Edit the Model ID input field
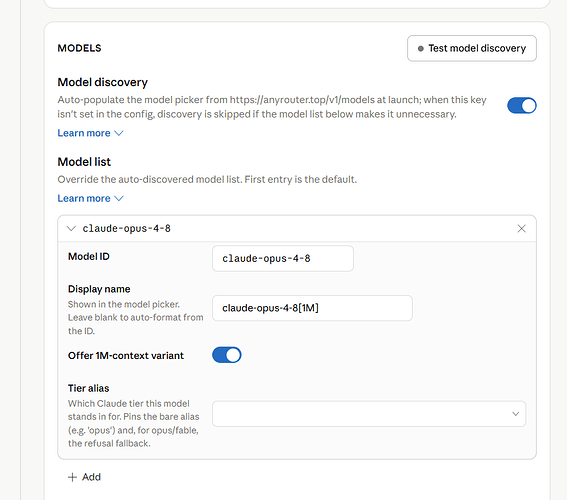Screen dimensions: 567x500 point(283,258)
